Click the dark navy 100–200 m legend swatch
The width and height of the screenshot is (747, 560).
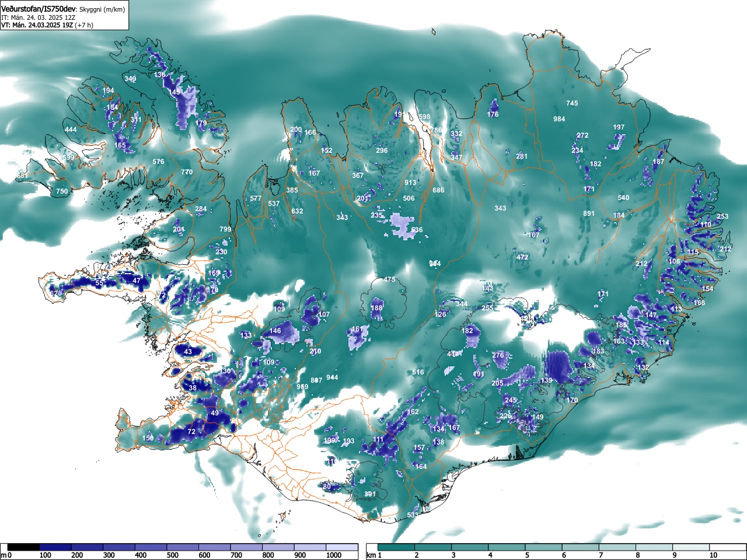click(x=55, y=547)
